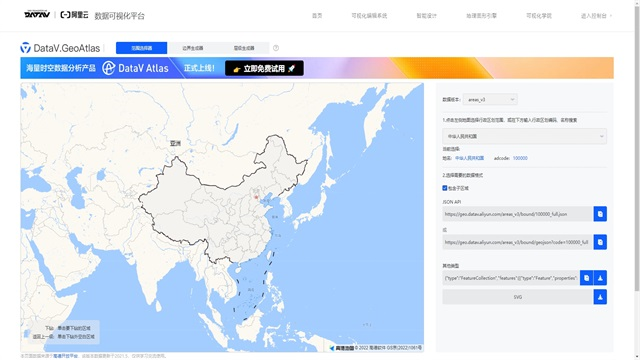Click the 数据可视化平台 header title

click(x=119, y=16)
